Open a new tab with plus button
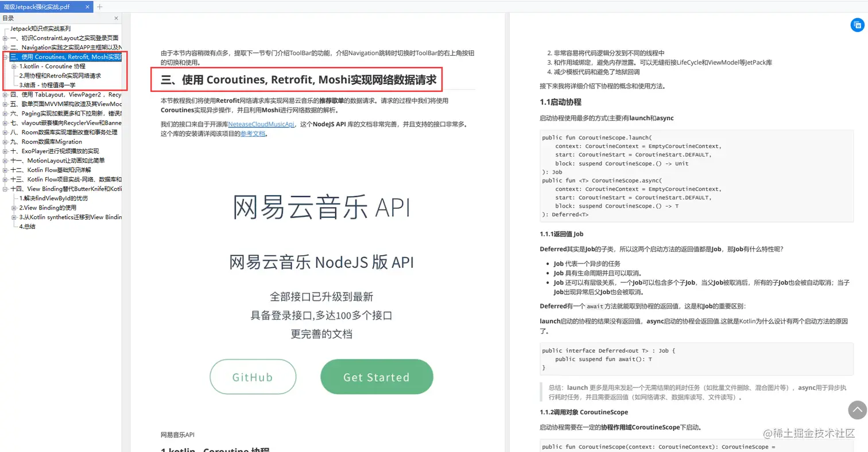 pyautogui.click(x=100, y=6)
